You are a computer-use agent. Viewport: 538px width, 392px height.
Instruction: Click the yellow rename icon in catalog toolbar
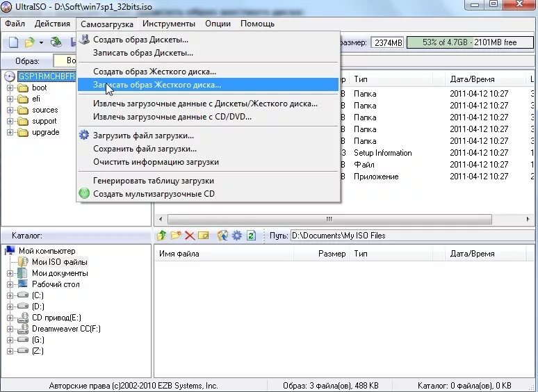[x=204, y=235]
